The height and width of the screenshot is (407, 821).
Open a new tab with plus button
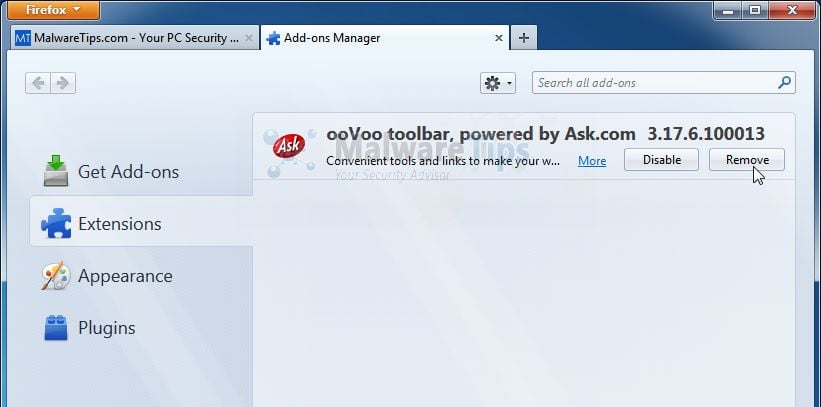click(524, 38)
